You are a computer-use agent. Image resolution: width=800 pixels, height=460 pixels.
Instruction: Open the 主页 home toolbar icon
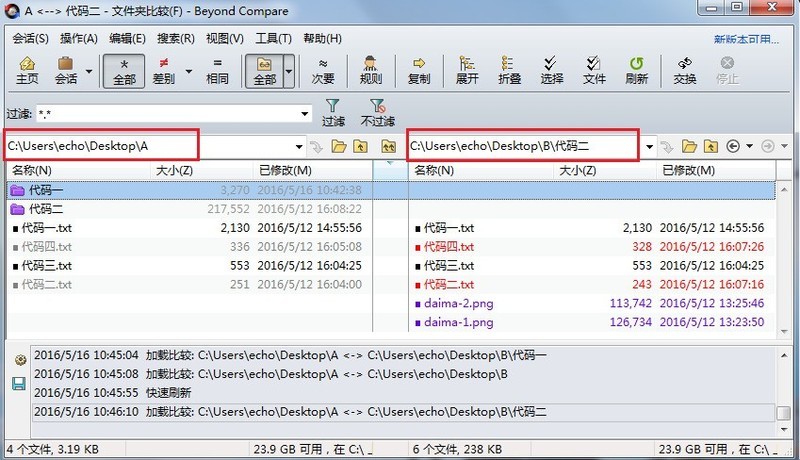27,71
